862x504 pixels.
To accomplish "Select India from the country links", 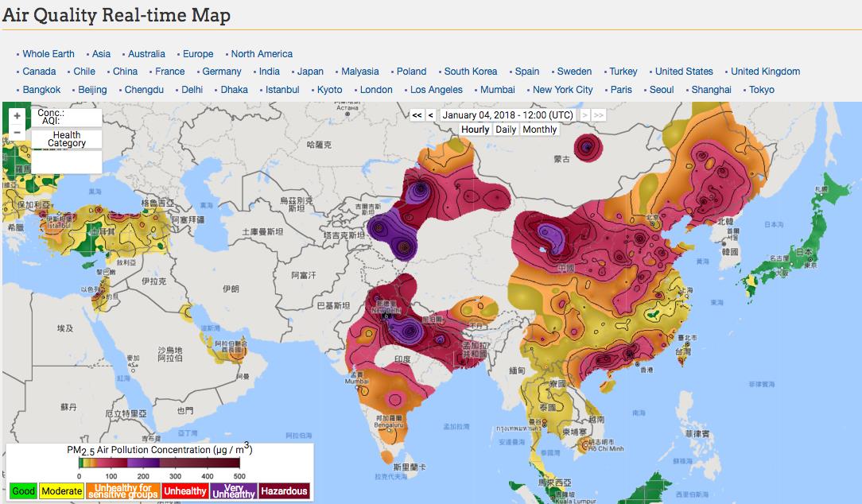I will click(x=269, y=72).
